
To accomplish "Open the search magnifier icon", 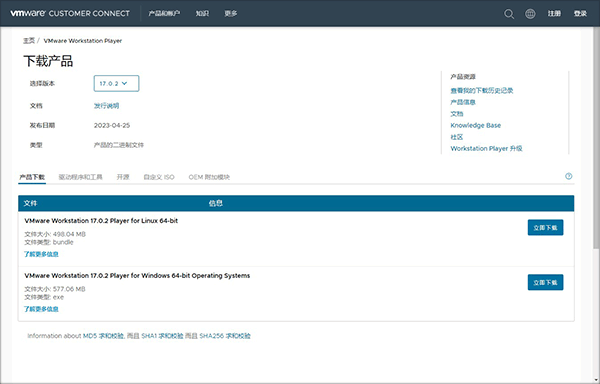I will tap(509, 14).
